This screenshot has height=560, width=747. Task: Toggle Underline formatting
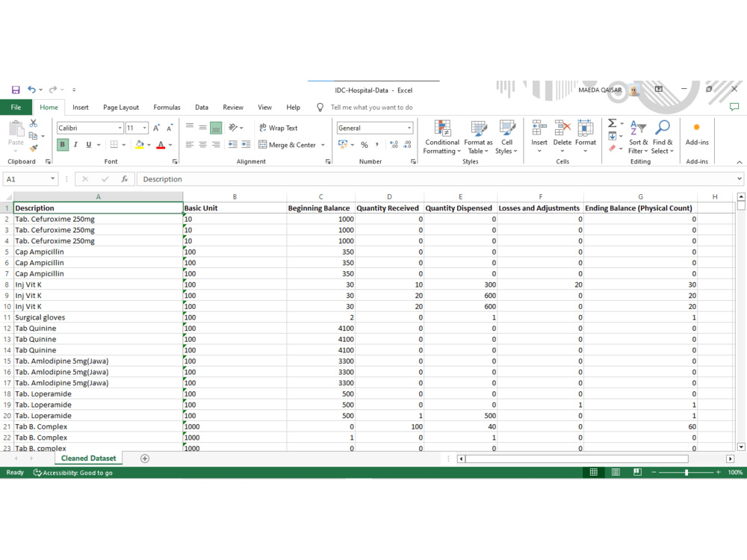pos(89,144)
